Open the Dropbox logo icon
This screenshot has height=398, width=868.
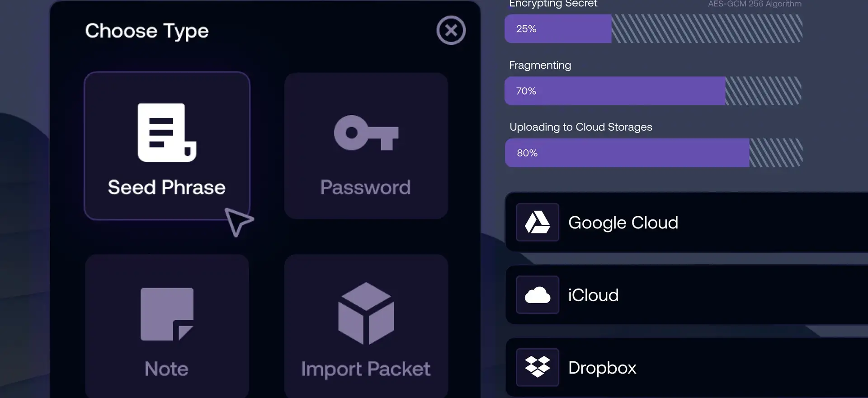(538, 367)
